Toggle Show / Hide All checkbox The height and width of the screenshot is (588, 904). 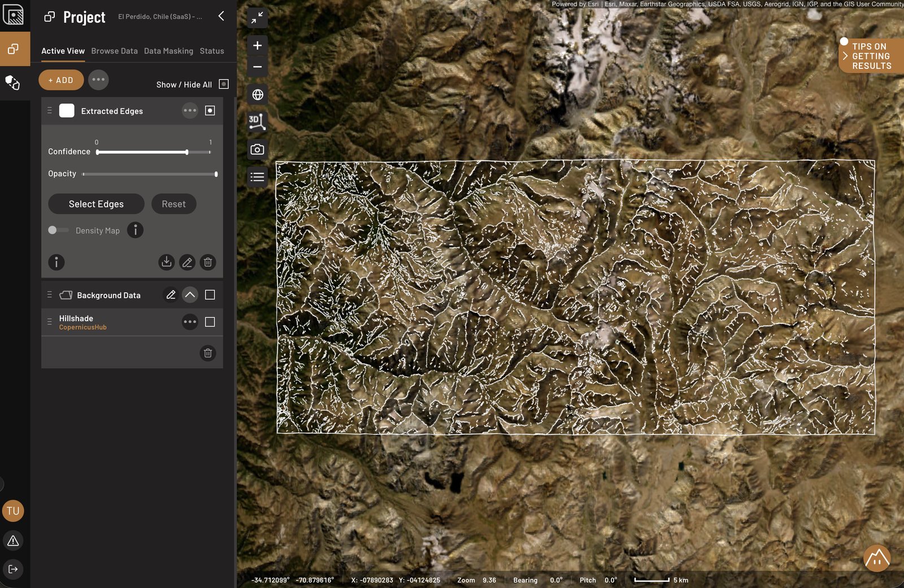point(224,84)
